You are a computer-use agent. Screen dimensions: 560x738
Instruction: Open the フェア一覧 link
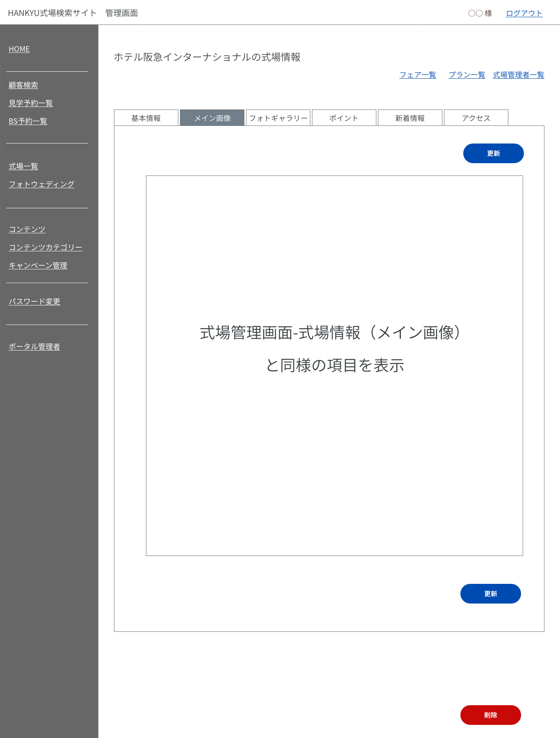(418, 75)
